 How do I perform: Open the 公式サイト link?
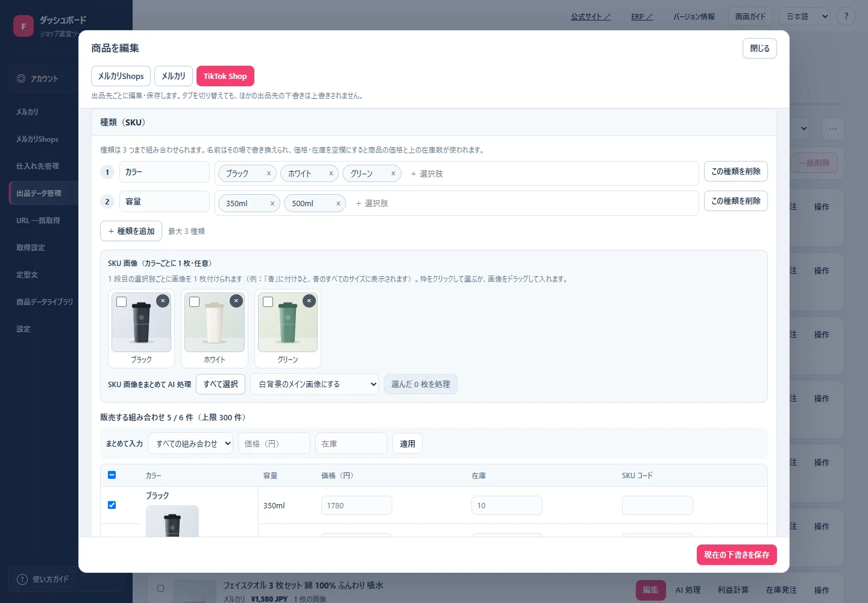591,17
